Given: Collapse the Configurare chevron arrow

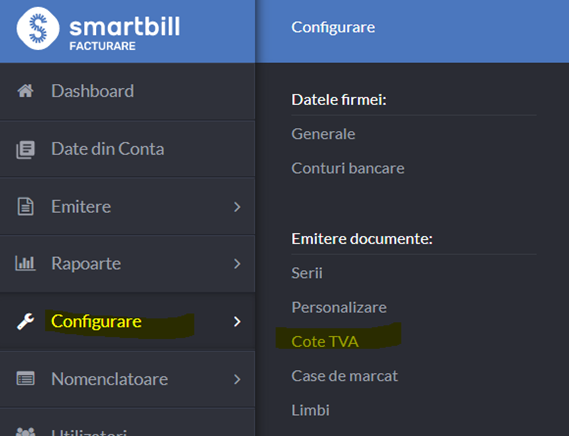Looking at the screenshot, I should (237, 322).
